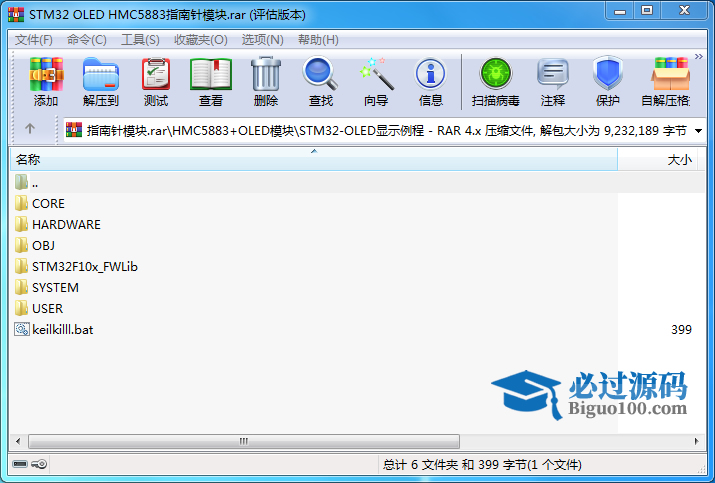The image size is (715, 483).
Task: Select the USER folder icon
Action: tap(21, 308)
